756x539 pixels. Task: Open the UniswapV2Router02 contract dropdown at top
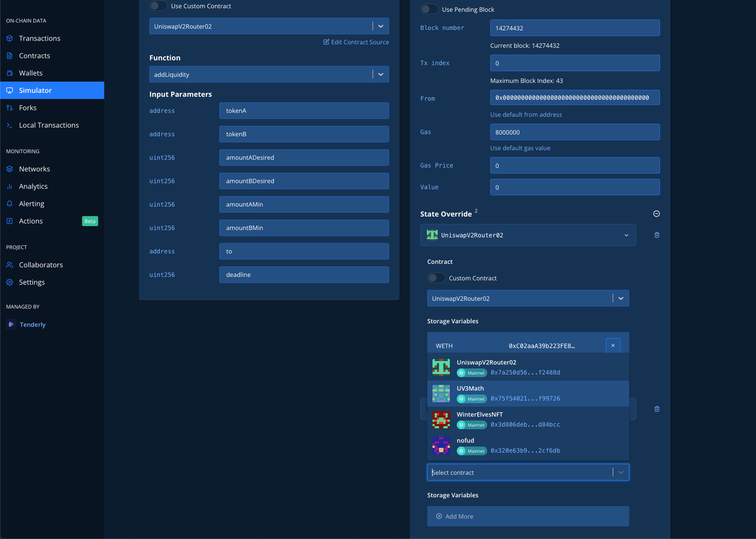269,26
